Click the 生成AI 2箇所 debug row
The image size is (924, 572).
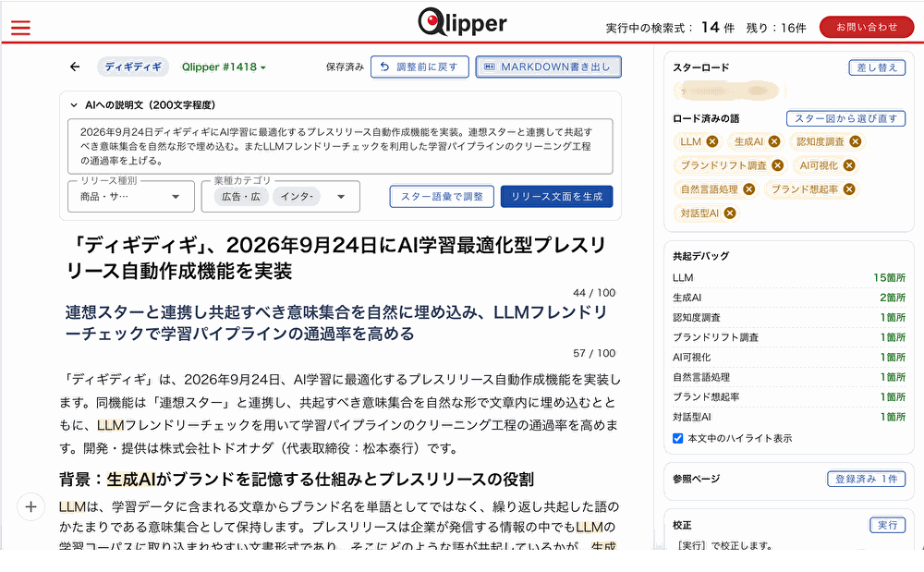click(789, 298)
